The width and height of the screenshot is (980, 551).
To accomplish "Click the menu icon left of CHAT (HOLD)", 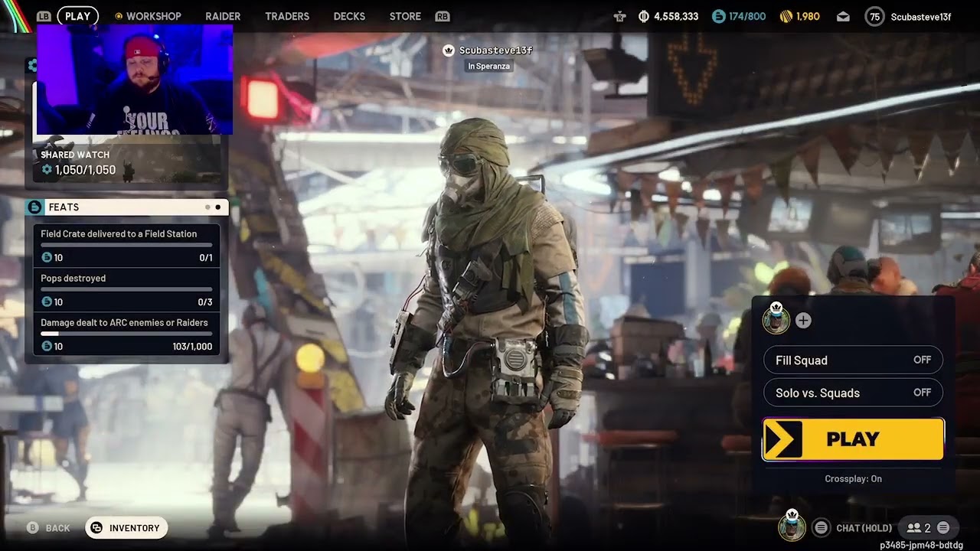I will click(x=821, y=527).
